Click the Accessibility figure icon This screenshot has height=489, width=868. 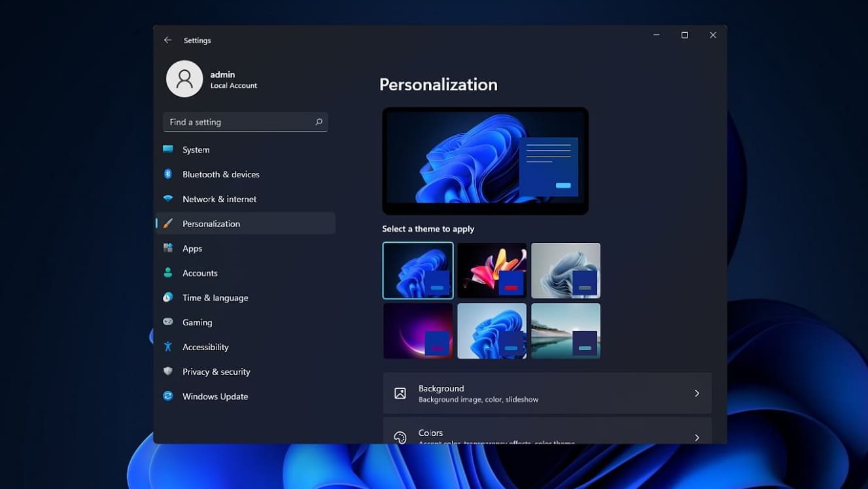[x=168, y=347]
